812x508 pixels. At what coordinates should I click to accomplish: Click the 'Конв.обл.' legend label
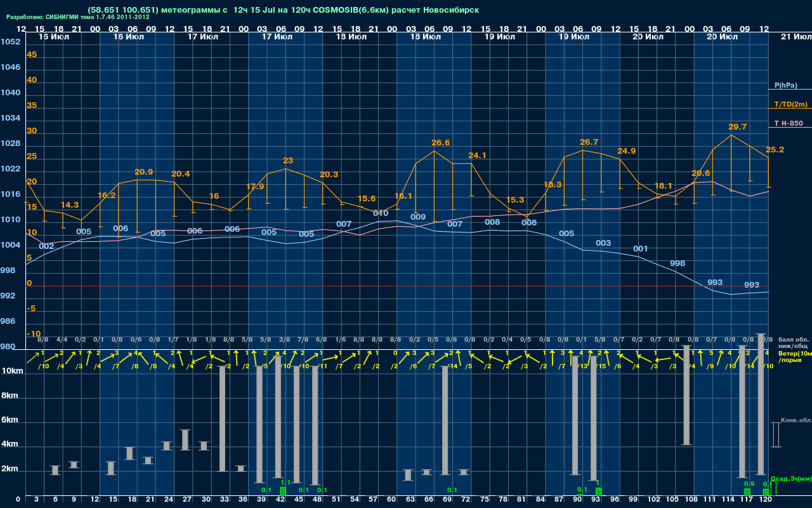click(x=796, y=420)
